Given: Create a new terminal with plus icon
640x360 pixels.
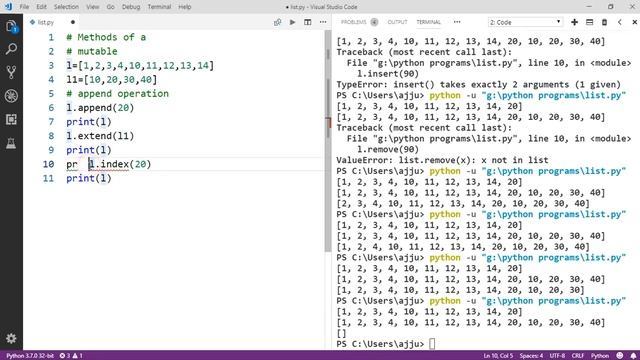Looking at the screenshot, I should coord(574,22).
